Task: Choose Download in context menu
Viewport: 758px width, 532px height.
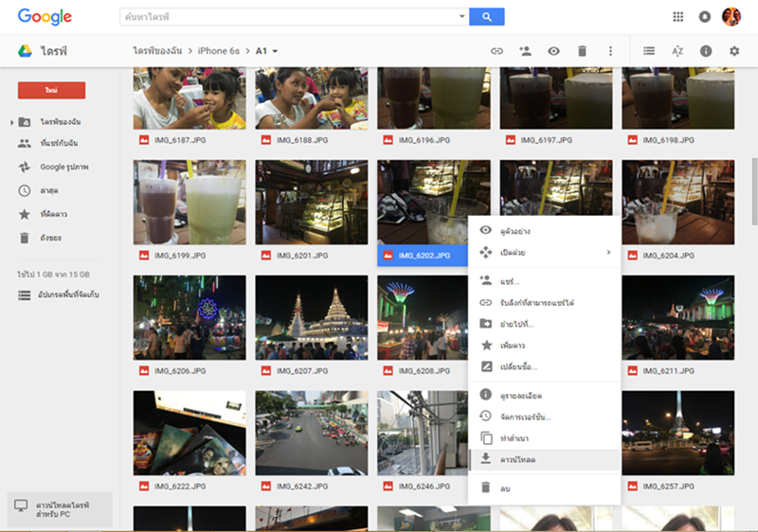Action: tap(544, 460)
